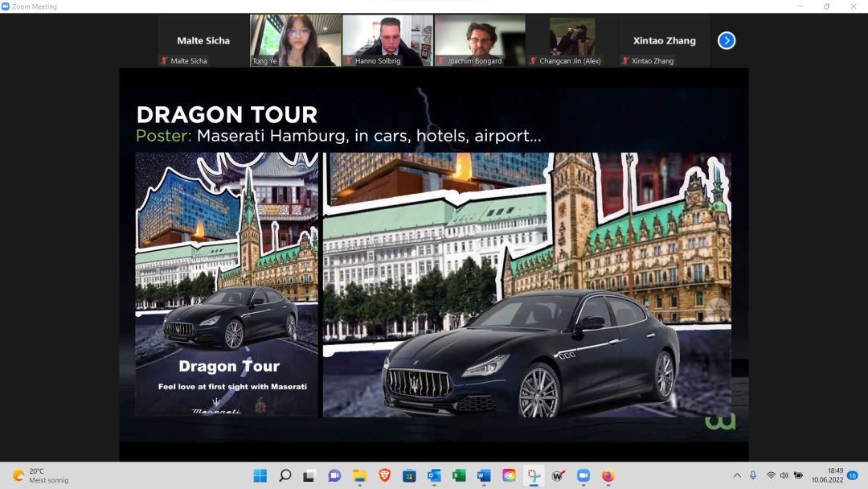Open weather widget showing 20°C
Screen dimensions: 868x489
click(40, 475)
